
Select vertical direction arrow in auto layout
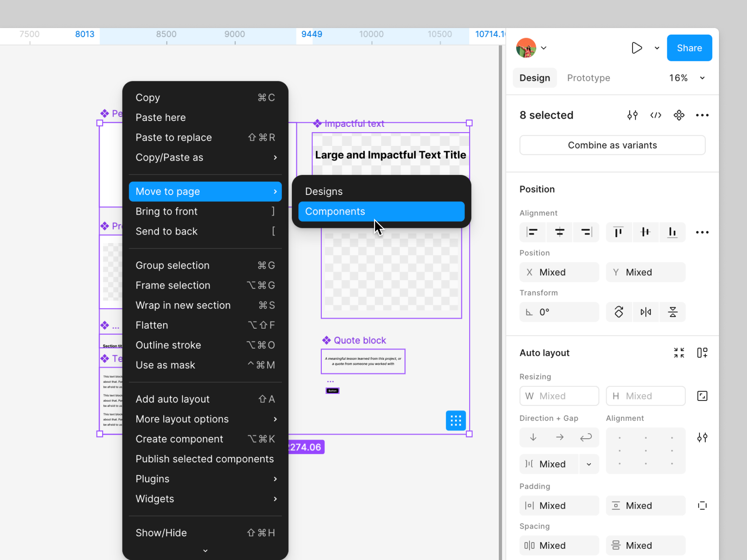point(533,437)
